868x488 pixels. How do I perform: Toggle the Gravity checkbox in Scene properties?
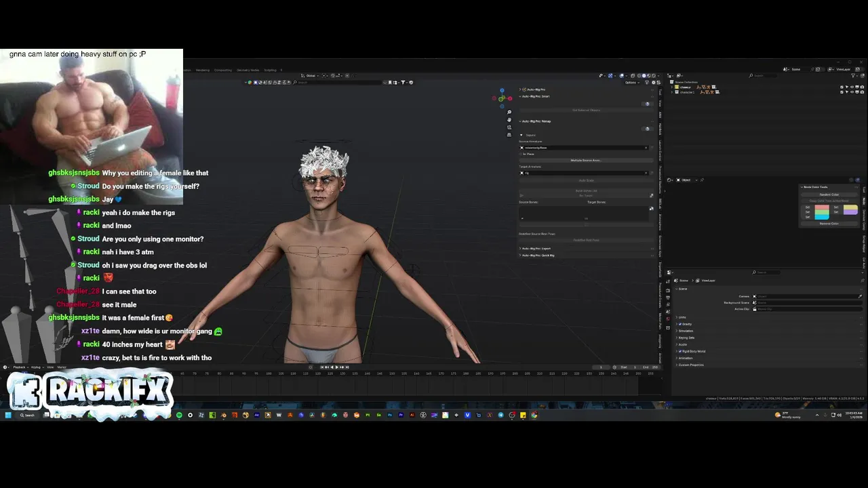(x=680, y=324)
